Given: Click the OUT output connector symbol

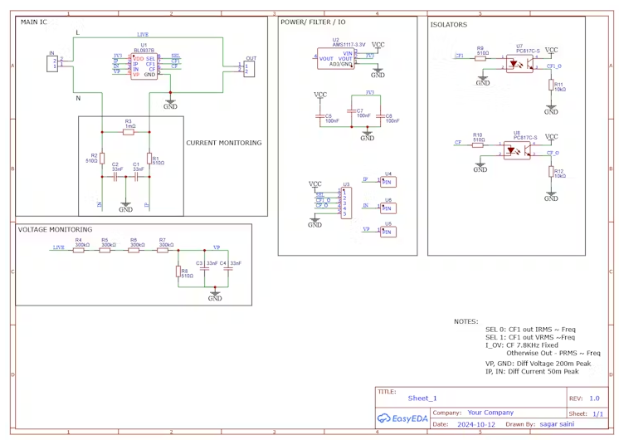Looking at the screenshot, I should tap(250, 67).
